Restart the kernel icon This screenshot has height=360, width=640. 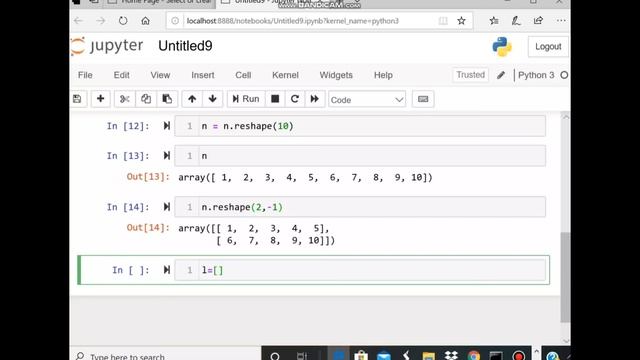pyautogui.click(x=295, y=99)
